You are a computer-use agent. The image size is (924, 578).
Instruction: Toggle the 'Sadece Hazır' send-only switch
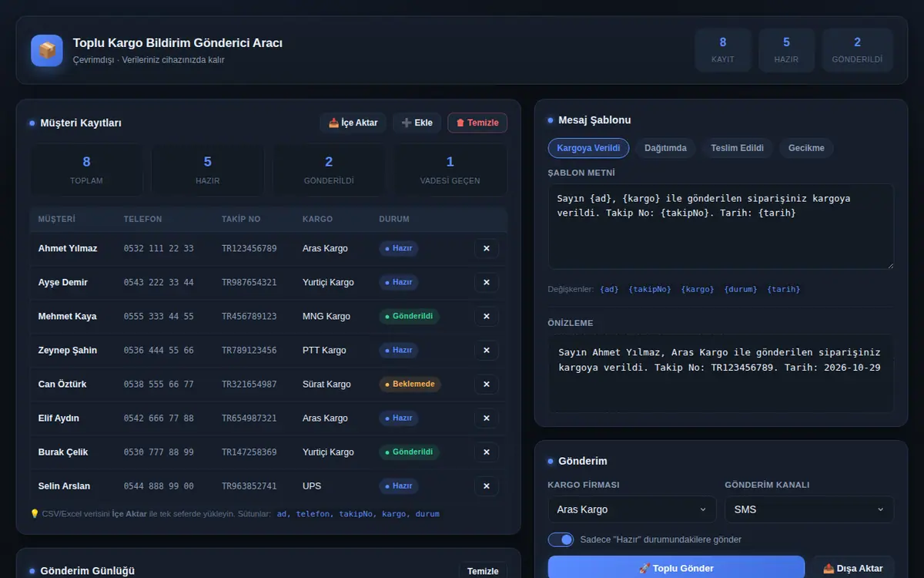561,539
